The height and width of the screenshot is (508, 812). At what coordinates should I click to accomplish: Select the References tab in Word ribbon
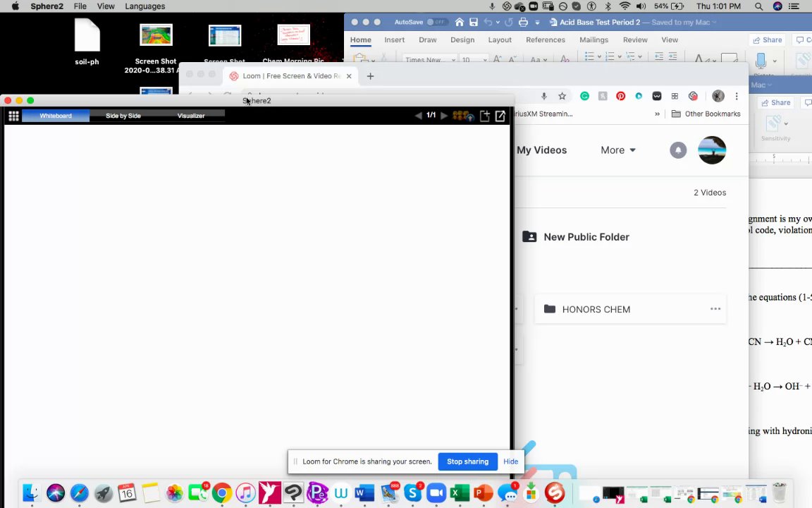(546, 40)
